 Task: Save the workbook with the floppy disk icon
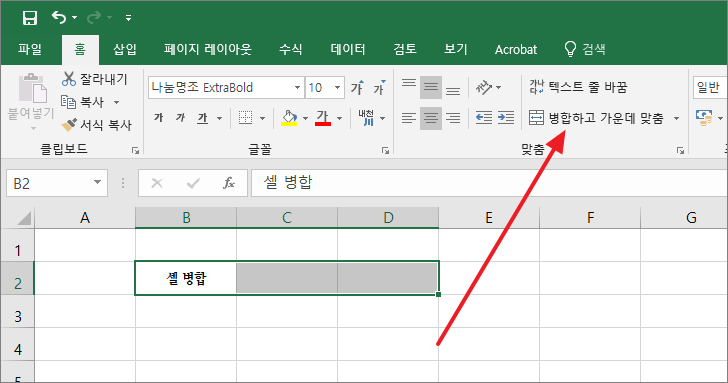(x=30, y=18)
